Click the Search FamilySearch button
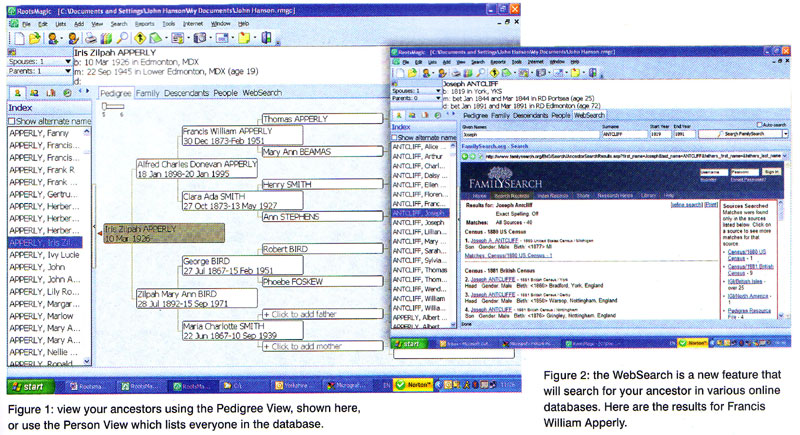This screenshot has width=800, height=435. [740, 134]
